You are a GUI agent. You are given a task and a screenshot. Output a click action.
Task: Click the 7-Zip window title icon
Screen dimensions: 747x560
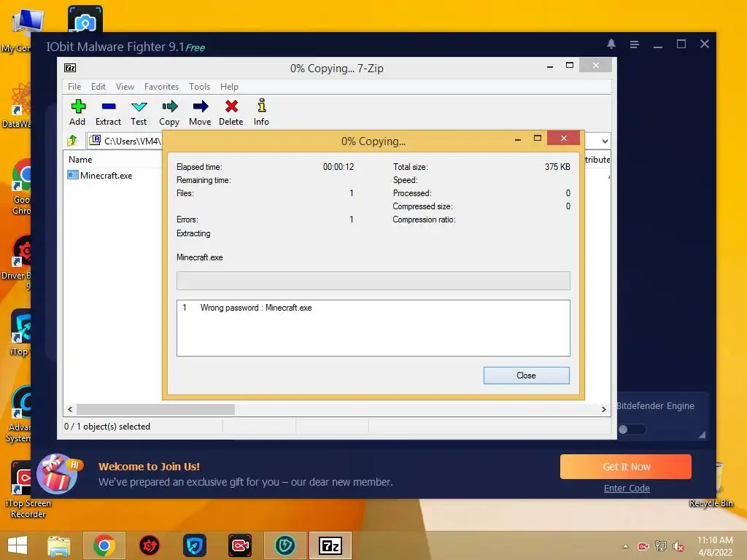coord(70,68)
